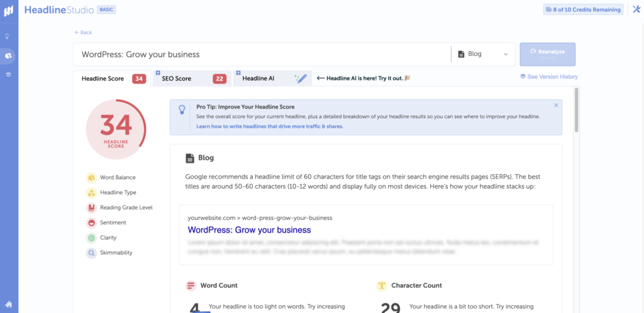Click the 8 of 10 Credits Remaining button
This screenshot has height=313, width=644.
click(583, 9)
